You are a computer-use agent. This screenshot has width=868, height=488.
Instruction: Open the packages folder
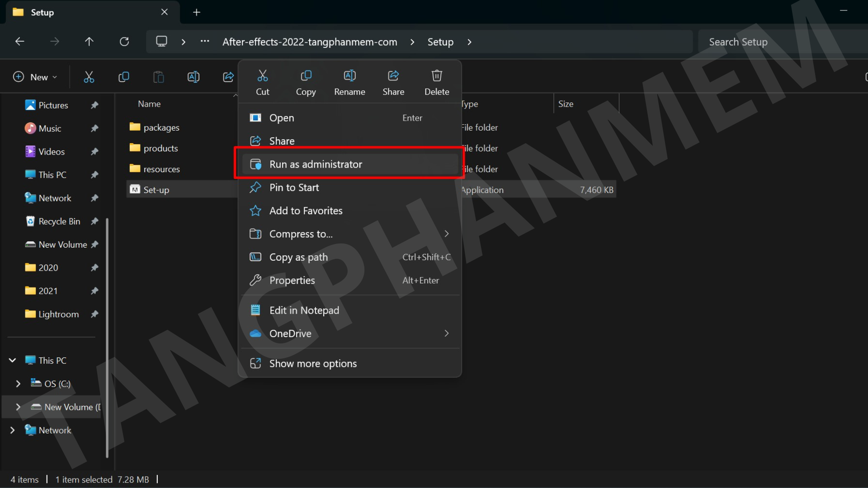[x=161, y=127]
